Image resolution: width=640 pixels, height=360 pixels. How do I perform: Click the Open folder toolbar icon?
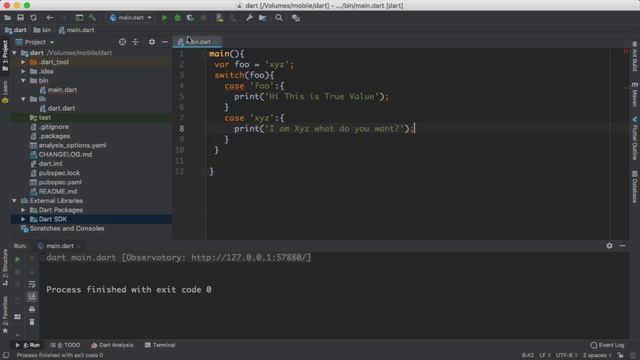[7, 18]
